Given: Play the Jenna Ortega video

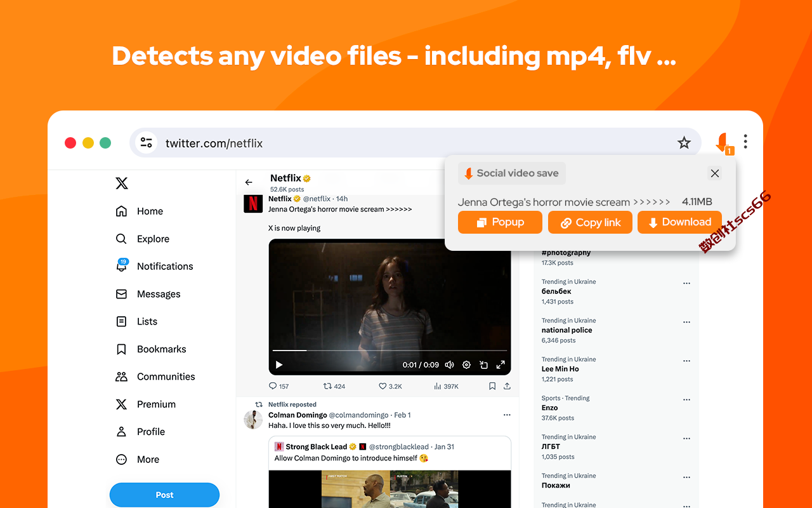Looking at the screenshot, I should click(x=279, y=364).
